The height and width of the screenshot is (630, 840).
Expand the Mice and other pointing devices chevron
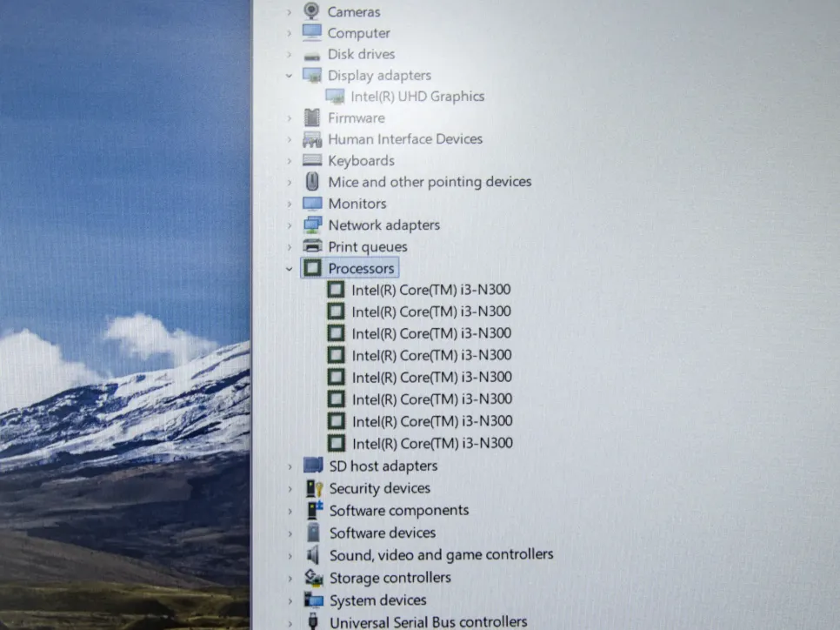[x=290, y=182]
